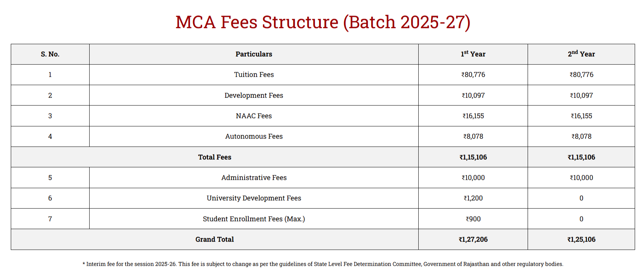Select the University Development Fees cell
Image resolution: width=644 pixels, height=269 pixels.
pos(254,198)
